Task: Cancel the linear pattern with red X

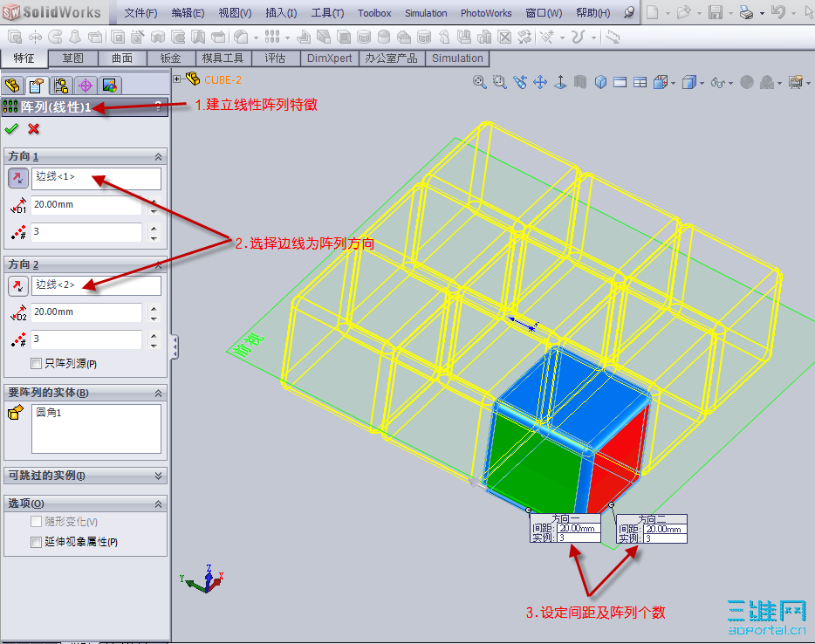Action: pyautogui.click(x=34, y=128)
